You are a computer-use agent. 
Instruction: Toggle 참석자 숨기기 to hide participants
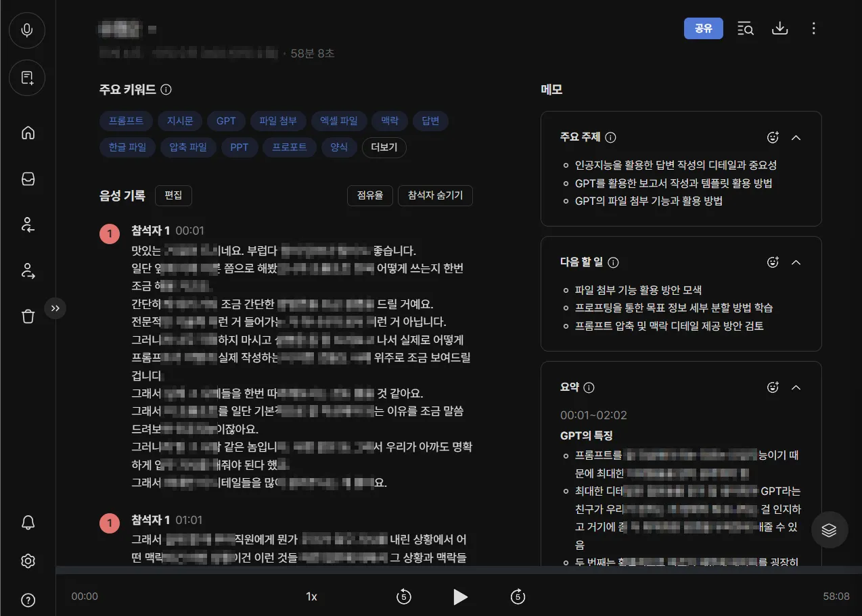tap(435, 195)
